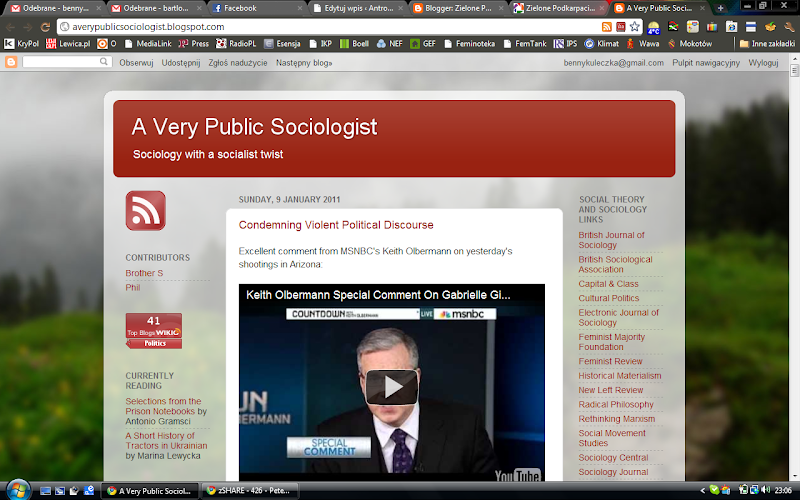Click the IE Tab extension icon
800x500 pixels.
pos(731,27)
